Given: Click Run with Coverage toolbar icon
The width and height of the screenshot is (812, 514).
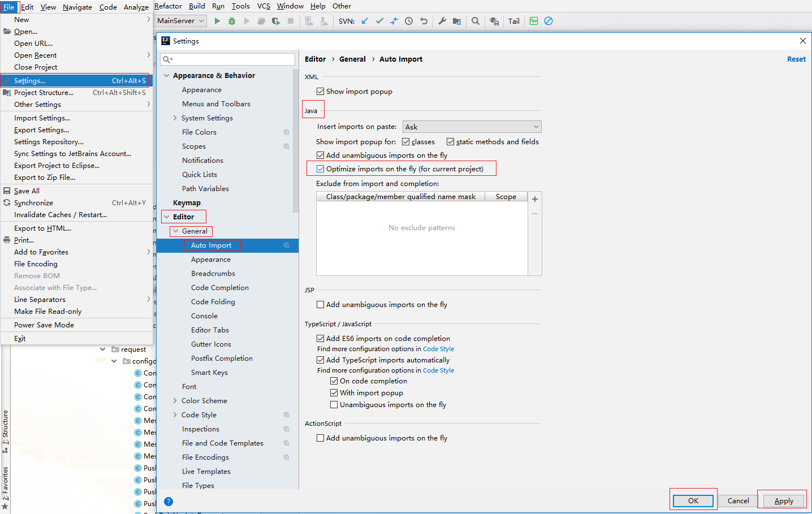Looking at the screenshot, I should click(275, 21).
